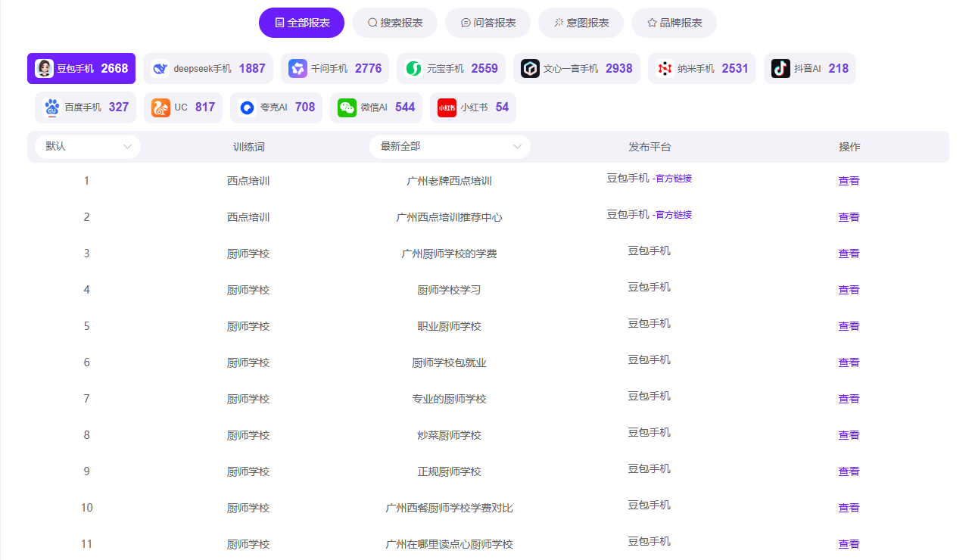Click the 文心一言手机 logo icon
This screenshot has width=975, height=560.
click(x=530, y=68)
